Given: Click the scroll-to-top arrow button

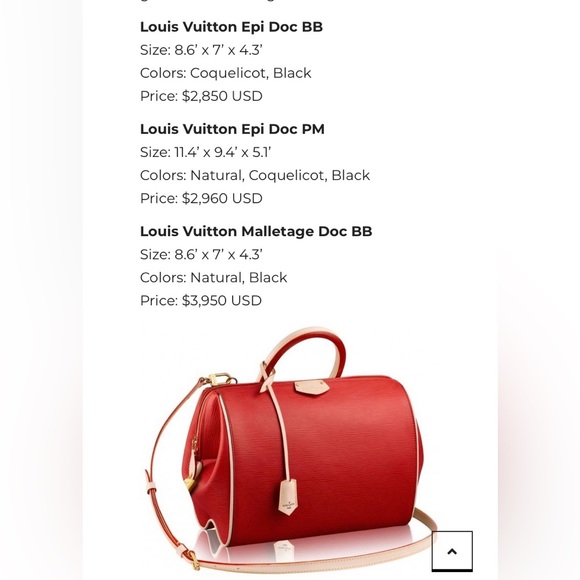Looking at the screenshot, I should click(x=452, y=551).
